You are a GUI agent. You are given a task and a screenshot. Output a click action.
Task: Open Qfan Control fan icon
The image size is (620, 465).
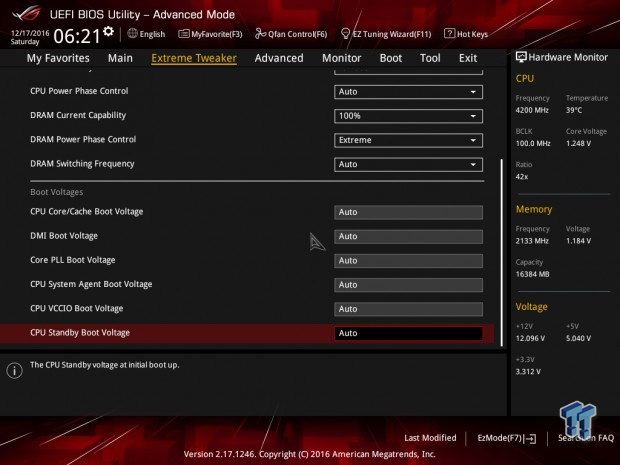260,34
